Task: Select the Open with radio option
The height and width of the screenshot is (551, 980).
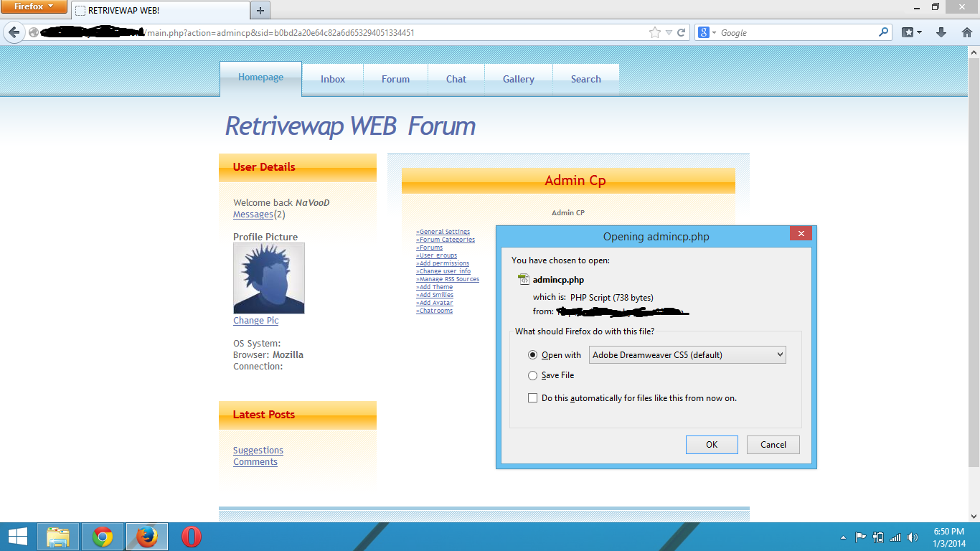Action: click(532, 355)
